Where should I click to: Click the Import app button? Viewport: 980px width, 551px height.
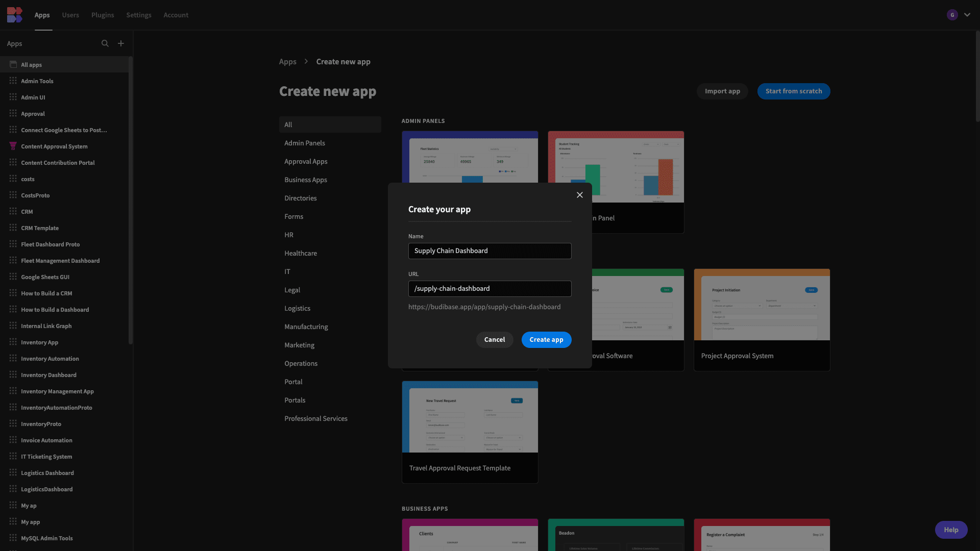tap(722, 91)
